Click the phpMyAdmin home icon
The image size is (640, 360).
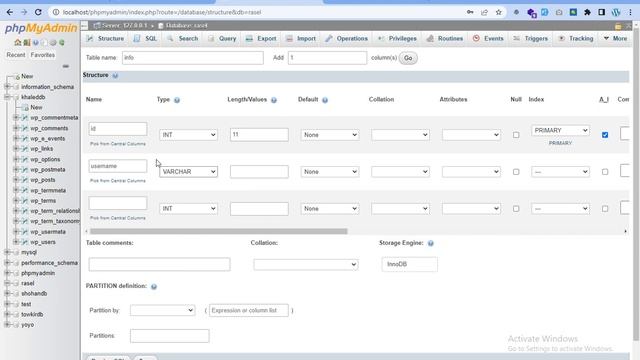(x=17, y=42)
